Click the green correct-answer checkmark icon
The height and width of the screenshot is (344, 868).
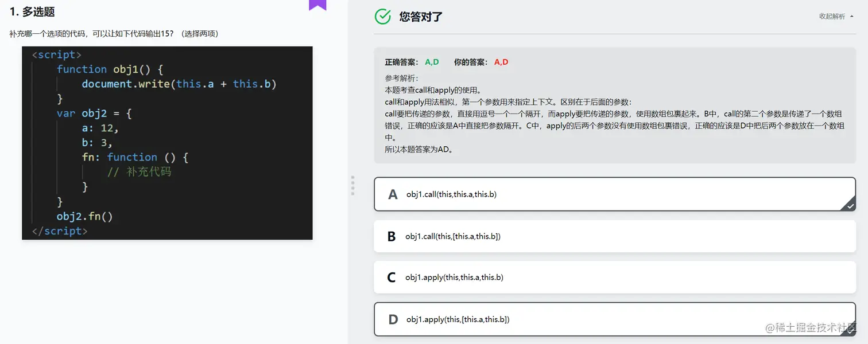(383, 17)
